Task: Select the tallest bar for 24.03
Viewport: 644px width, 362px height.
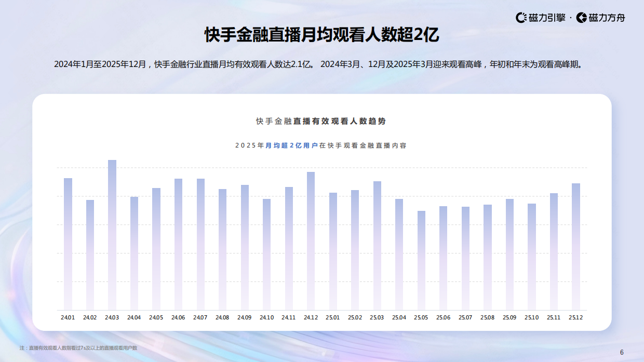Action: (111, 234)
